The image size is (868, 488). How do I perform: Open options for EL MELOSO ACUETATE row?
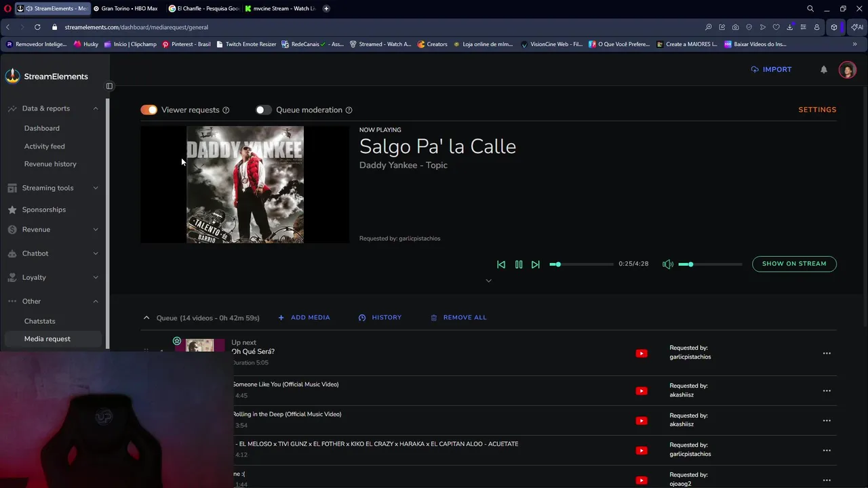pyautogui.click(x=827, y=450)
